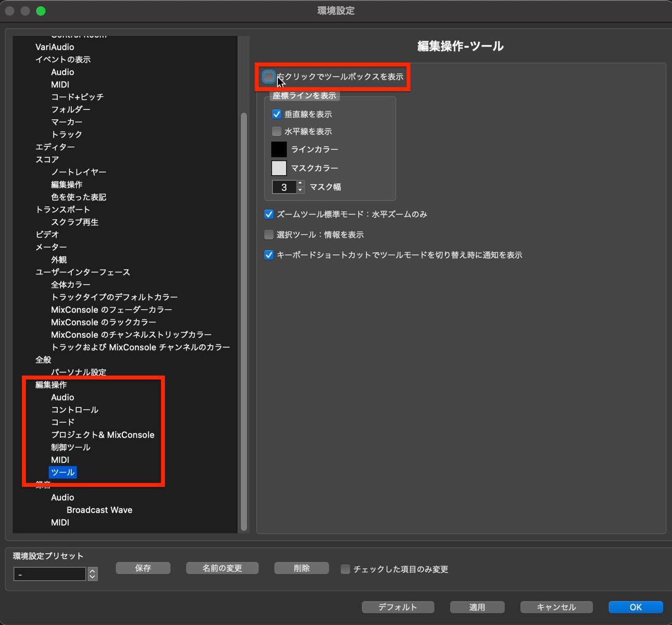Screen dimensions: 672x625
Task: Click the デフォルト button
Action: 398,607
